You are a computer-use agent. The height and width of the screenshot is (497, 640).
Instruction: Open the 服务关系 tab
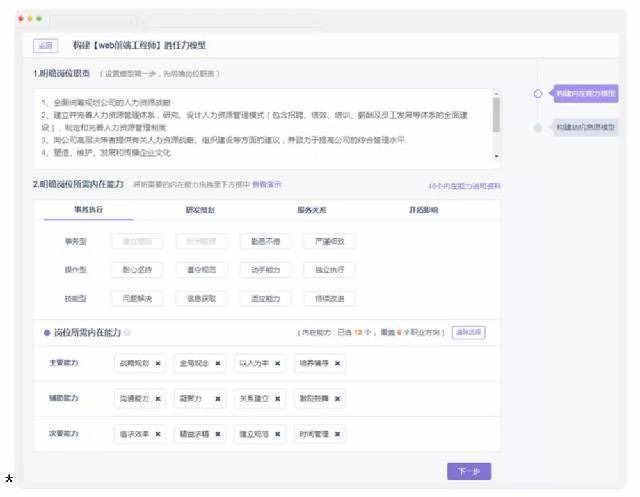[x=312, y=210]
